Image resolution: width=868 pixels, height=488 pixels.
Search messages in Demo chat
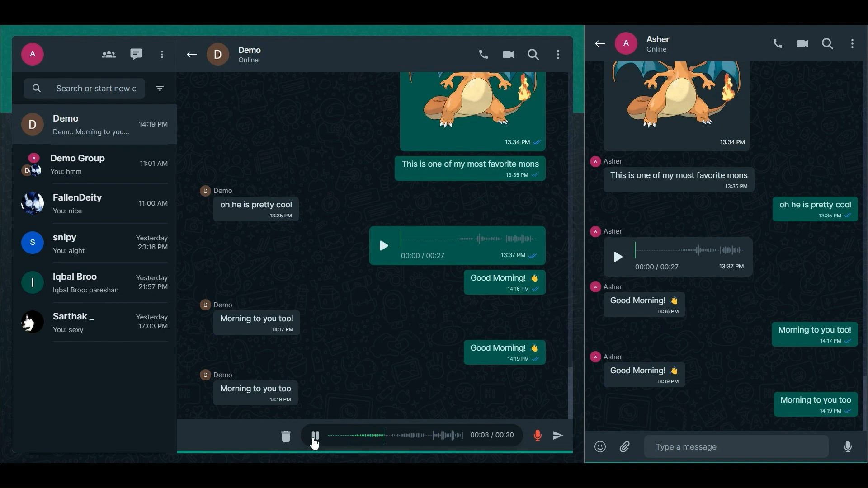tap(533, 55)
